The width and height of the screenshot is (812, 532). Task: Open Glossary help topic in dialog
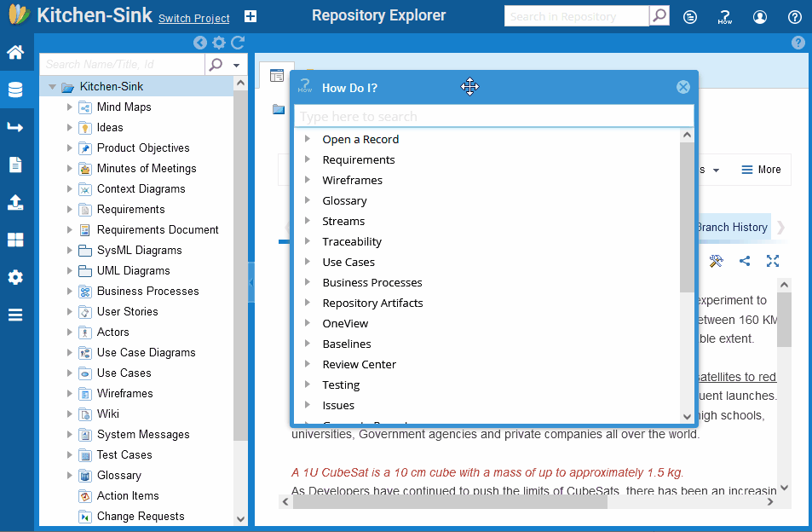coord(344,201)
